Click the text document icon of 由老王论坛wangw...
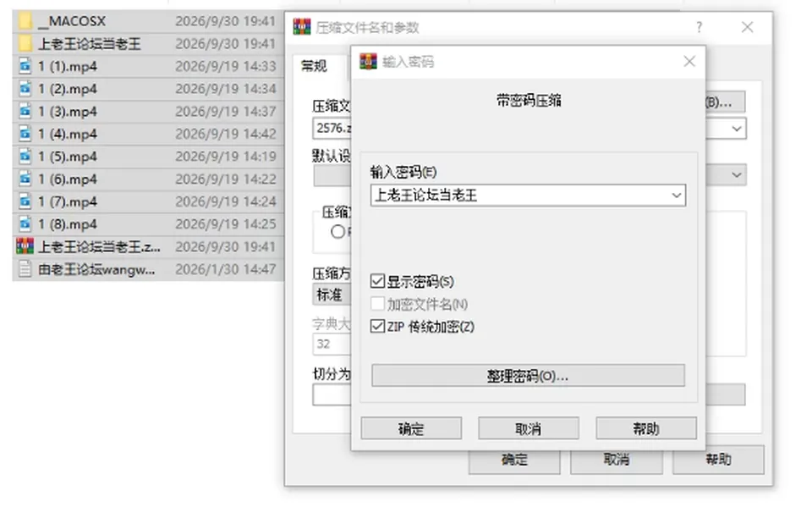Viewport: 812px width, 518px height. 25,269
